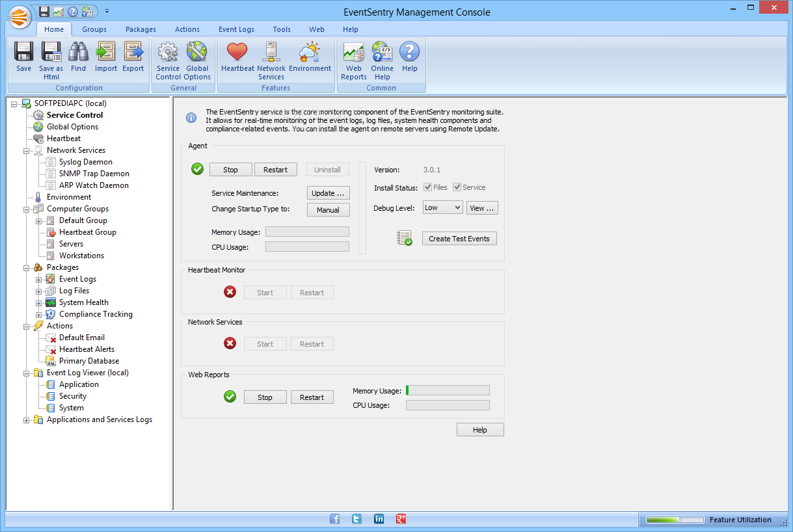Click View ... next to Debug Level
793x532 pixels.
click(x=482, y=208)
